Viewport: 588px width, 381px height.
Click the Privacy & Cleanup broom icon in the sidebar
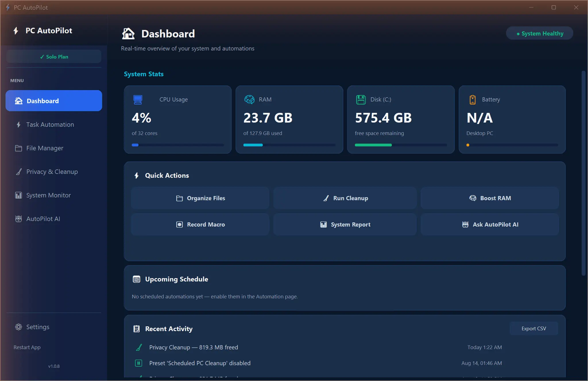[x=19, y=172]
